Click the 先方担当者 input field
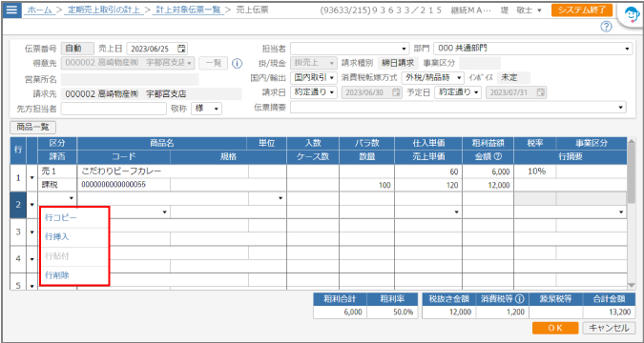 (114, 109)
